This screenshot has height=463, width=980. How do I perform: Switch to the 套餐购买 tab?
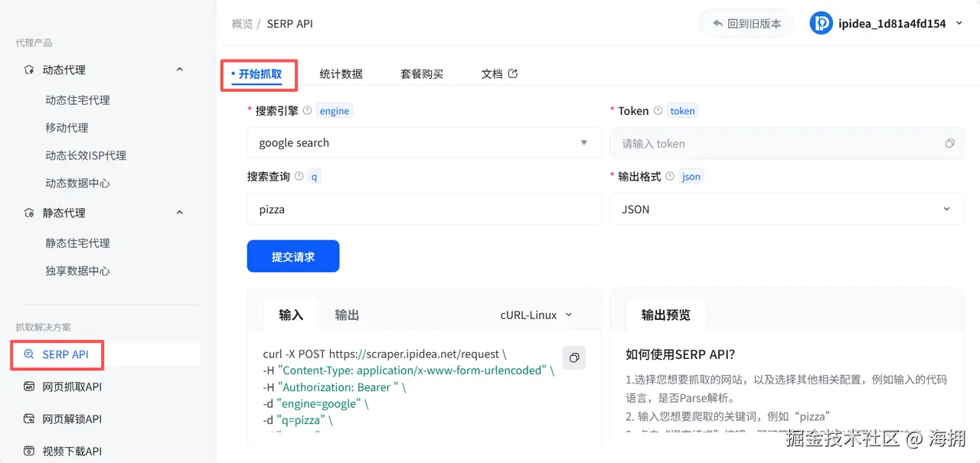(x=421, y=73)
